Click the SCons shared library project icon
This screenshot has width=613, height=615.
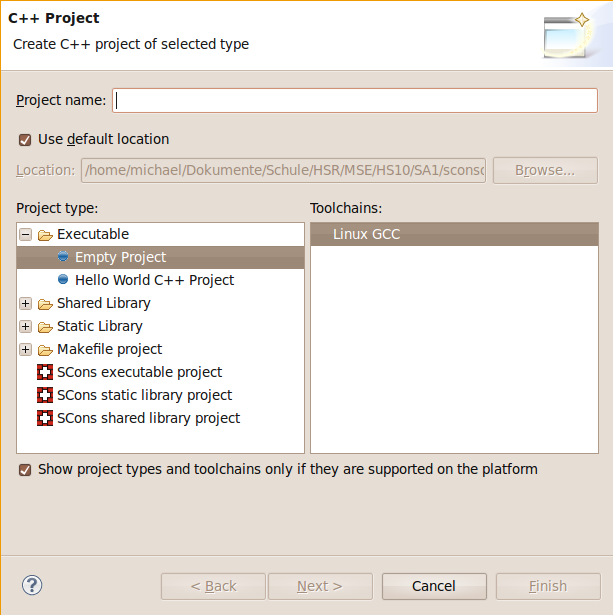[45, 418]
